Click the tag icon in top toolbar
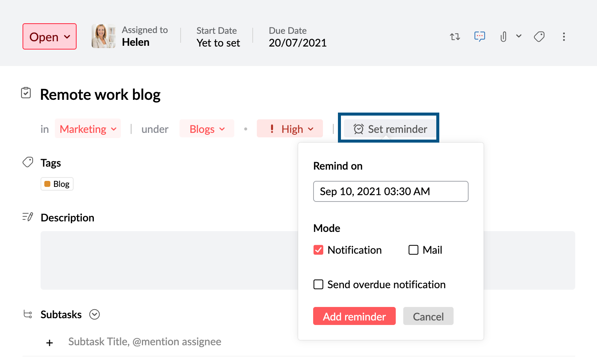Image resolution: width=597 pixels, height=364 pixels. 539,37
